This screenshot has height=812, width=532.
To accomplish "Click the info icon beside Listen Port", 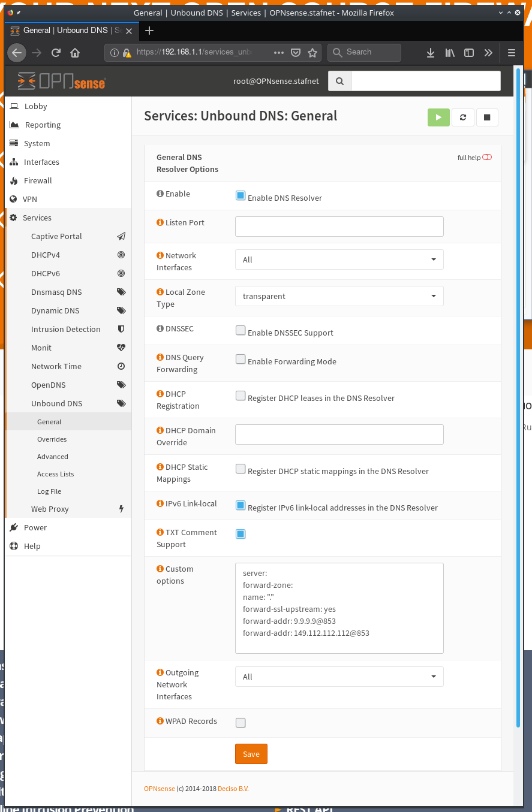I will coord(160,222).
